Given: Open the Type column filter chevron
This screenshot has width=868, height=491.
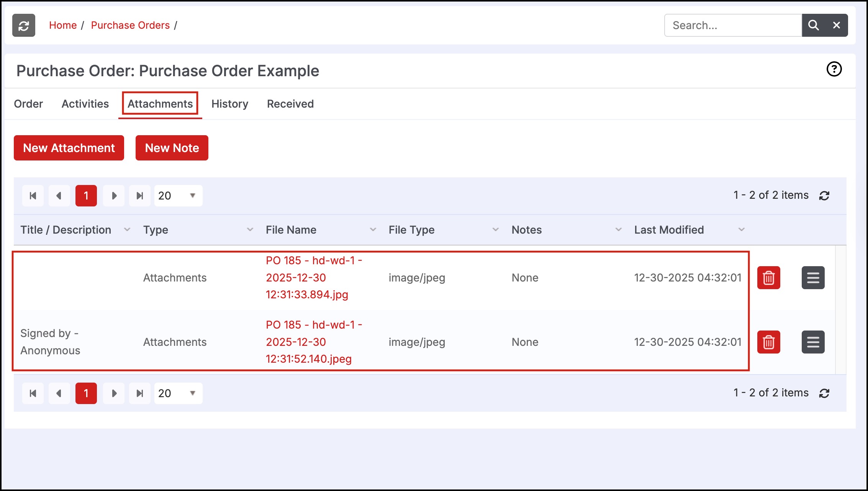Looking at the screenshot, I should 250,230.
